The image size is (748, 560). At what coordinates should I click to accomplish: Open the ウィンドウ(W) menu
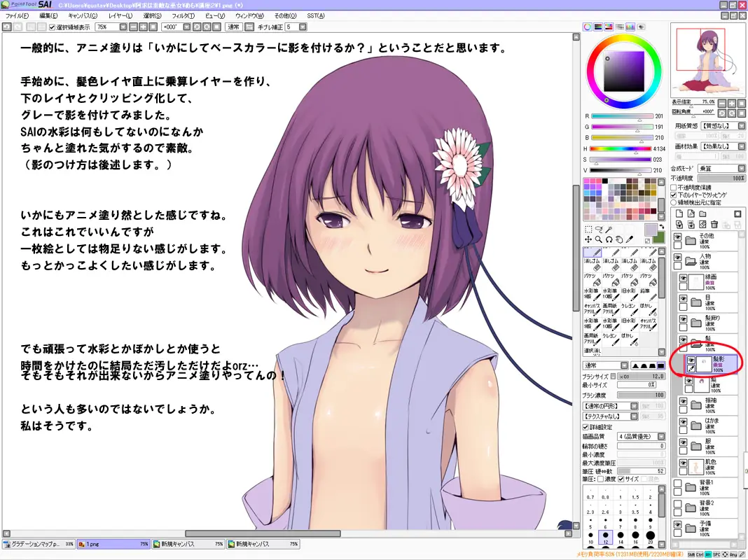pos(249,15)
